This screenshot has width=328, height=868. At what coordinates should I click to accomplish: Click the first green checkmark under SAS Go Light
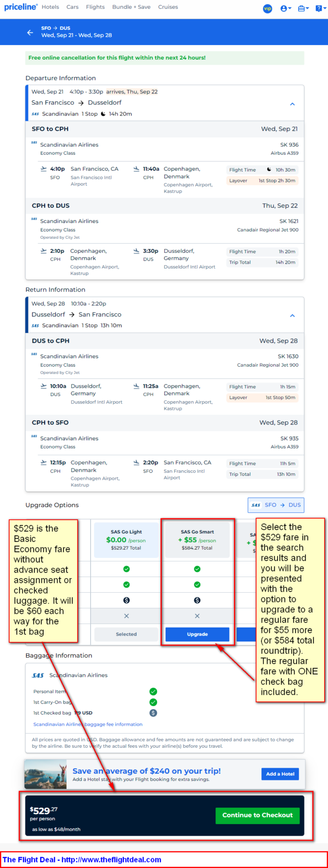[126, 569]
